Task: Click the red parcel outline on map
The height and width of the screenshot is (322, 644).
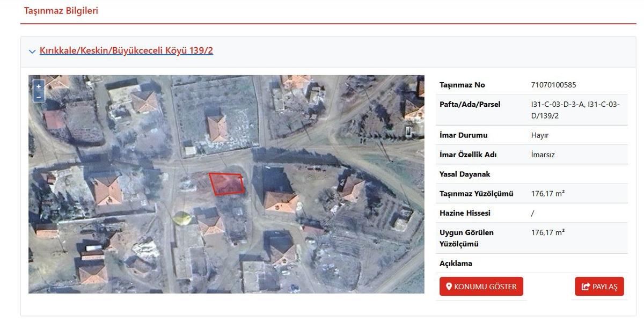Action: [226, 184]
